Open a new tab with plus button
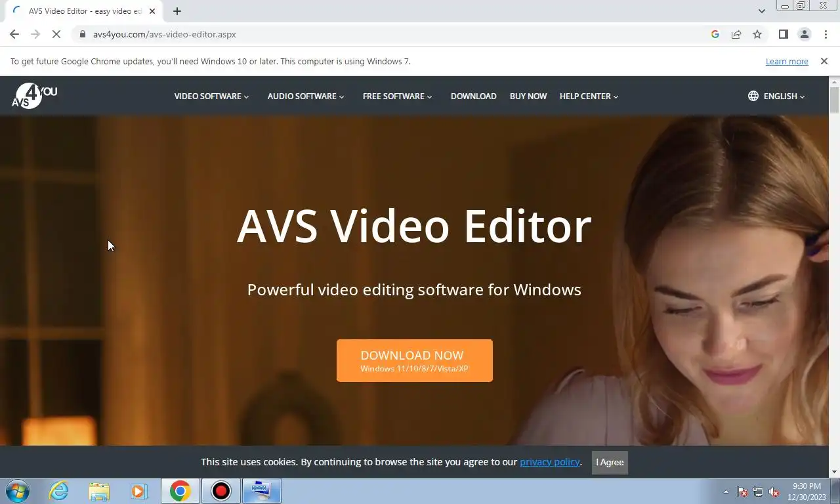 pyautogui.click(x=177, y=11)
